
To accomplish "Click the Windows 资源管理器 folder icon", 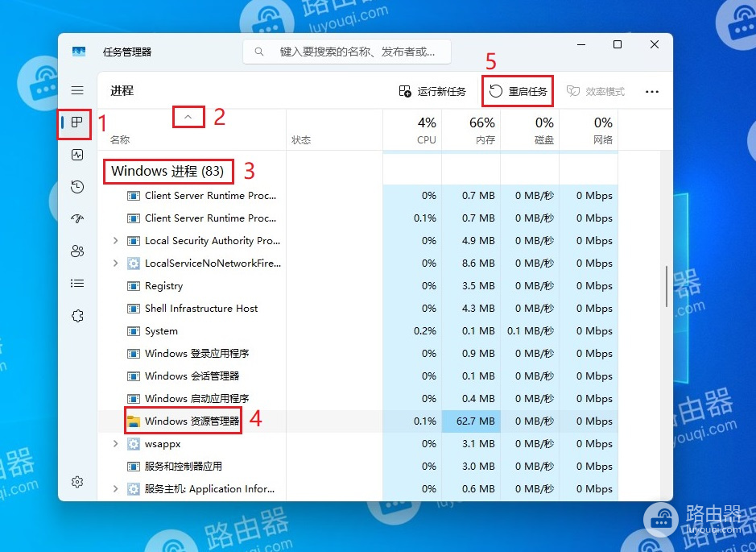I will click(x=134, y=421).
